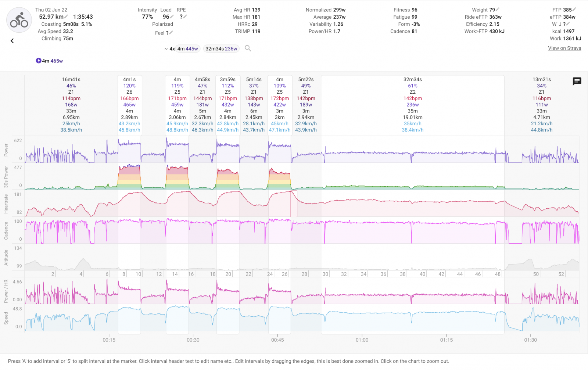The width and height of the screenshot is (588, 370).
Task: Edit Feel value with the pencil icon
Action: [171, 33]
